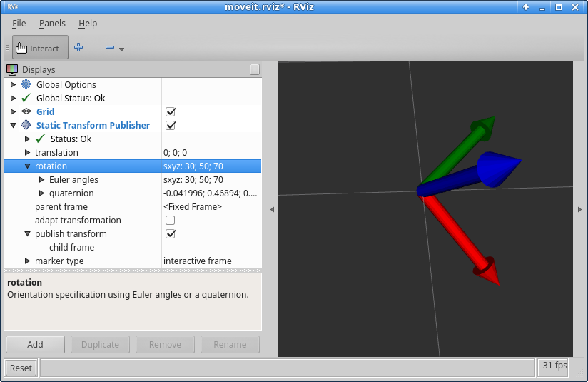588x382 pixels.
Task: Enable the adapt transformation checkbox
Action: pos(171,220)
